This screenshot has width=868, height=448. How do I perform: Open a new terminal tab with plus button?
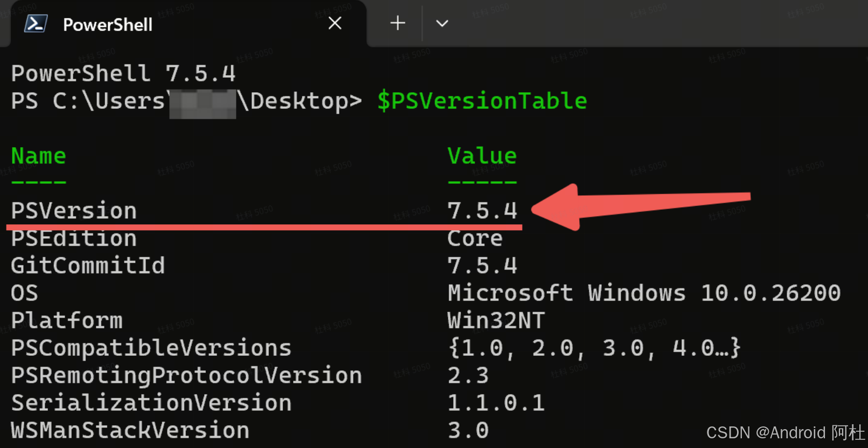click(x=397, y=23)
